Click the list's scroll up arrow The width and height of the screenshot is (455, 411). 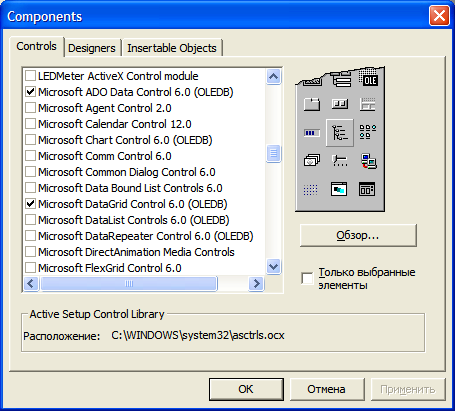pyautogui.click(x=274, y=77)
